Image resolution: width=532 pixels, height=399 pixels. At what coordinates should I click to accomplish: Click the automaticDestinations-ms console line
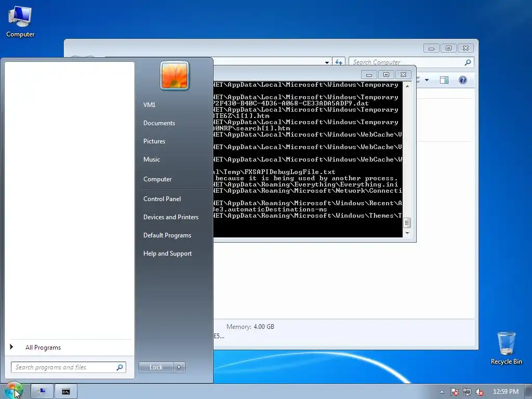point(271,209)
